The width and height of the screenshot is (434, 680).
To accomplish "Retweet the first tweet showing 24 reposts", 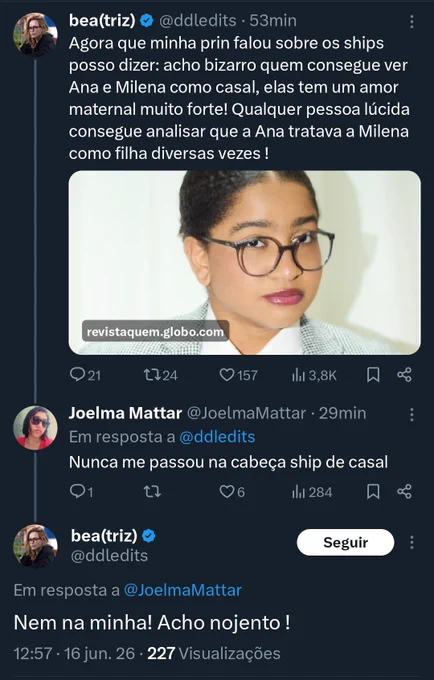I will click(x=152, y=375).
